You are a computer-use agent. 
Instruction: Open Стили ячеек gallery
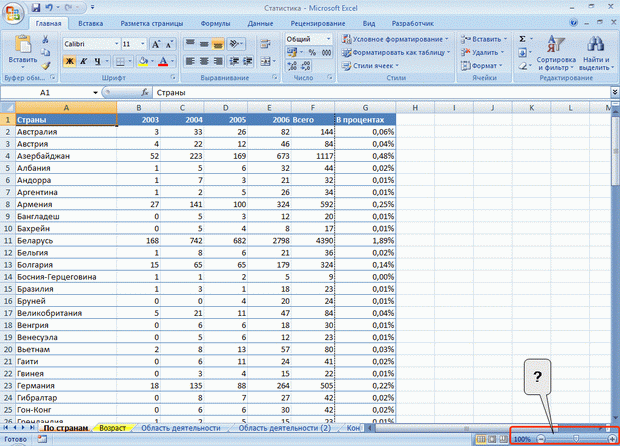(x=371, y=66)
